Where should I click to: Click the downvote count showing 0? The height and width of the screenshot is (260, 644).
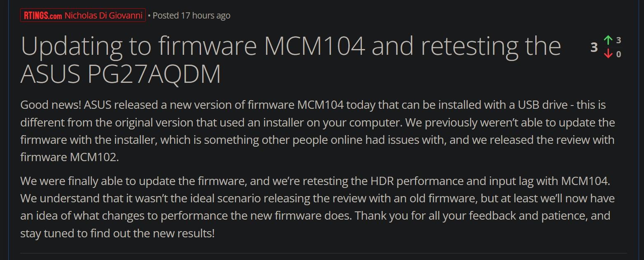point(618,54)
